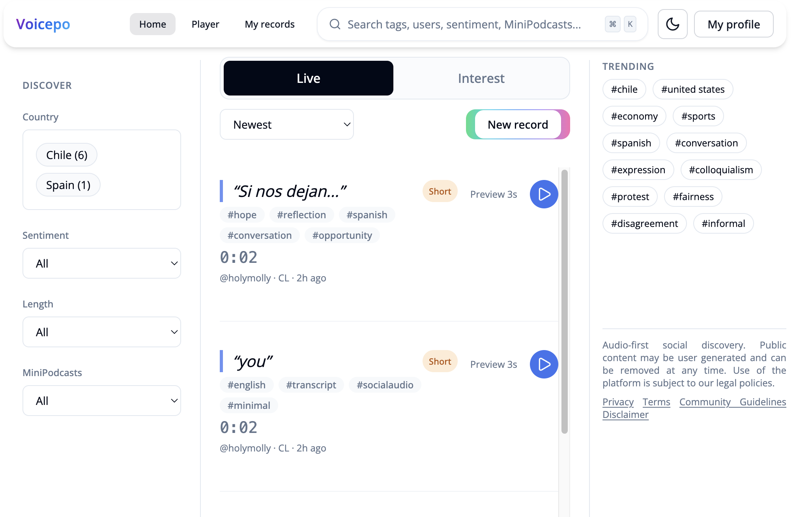
Task: Toggle dark mode with the moon icon
Action: 672,24
